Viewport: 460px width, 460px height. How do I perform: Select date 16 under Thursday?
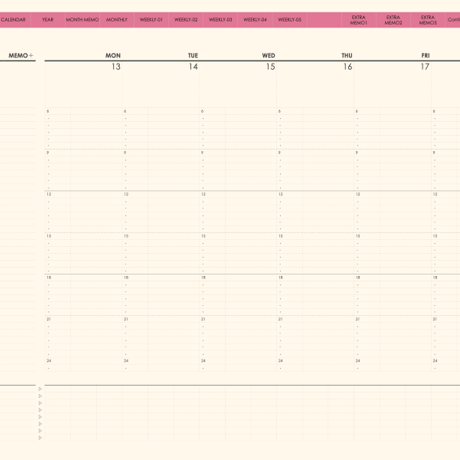click(x=348, y=67)
